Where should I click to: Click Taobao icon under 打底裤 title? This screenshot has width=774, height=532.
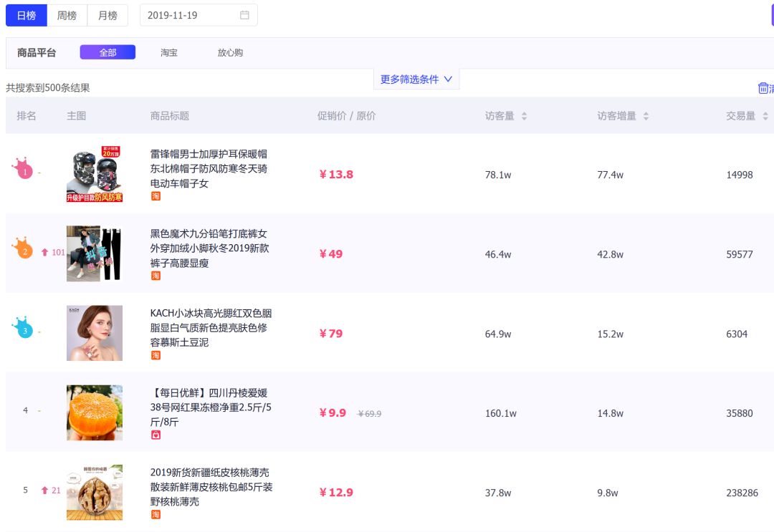click(x=156, y=276)
